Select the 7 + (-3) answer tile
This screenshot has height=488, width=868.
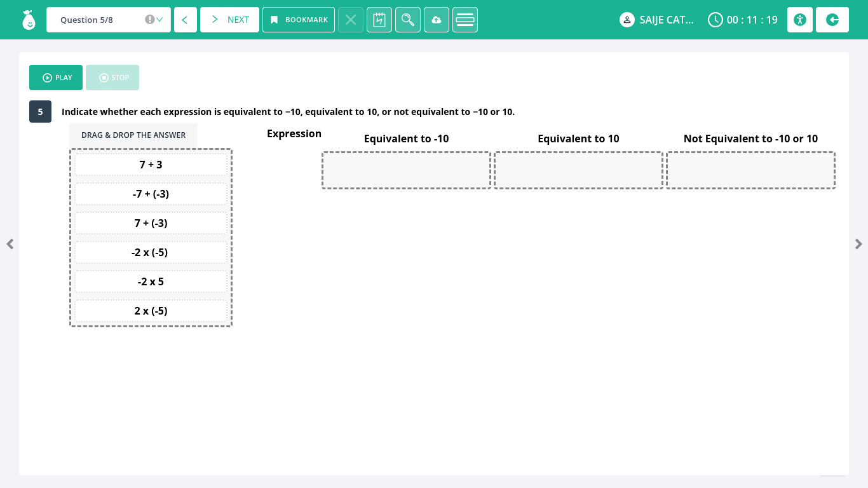[x=151, y=223]
